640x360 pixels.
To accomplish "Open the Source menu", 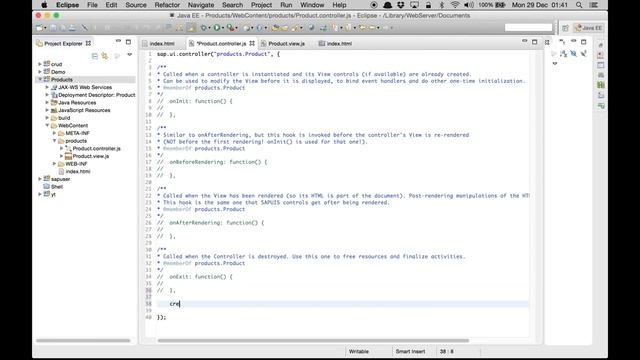I will tap(136, 5).
